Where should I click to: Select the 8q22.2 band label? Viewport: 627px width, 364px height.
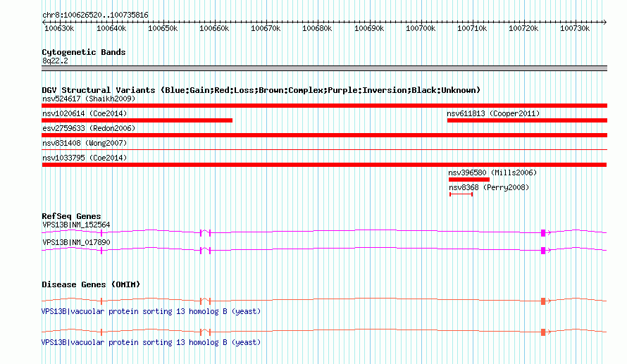[55, 61]
